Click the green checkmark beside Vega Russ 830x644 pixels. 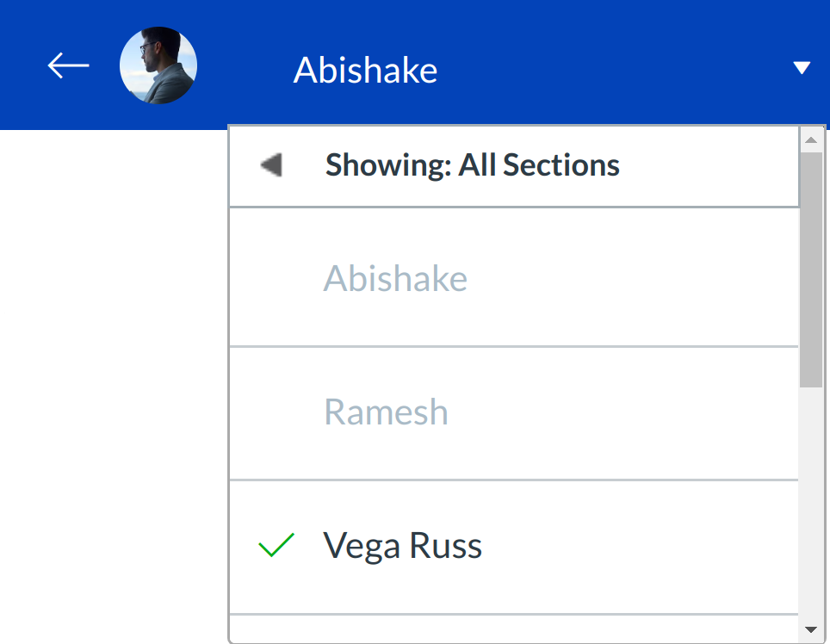pos(276,546)
